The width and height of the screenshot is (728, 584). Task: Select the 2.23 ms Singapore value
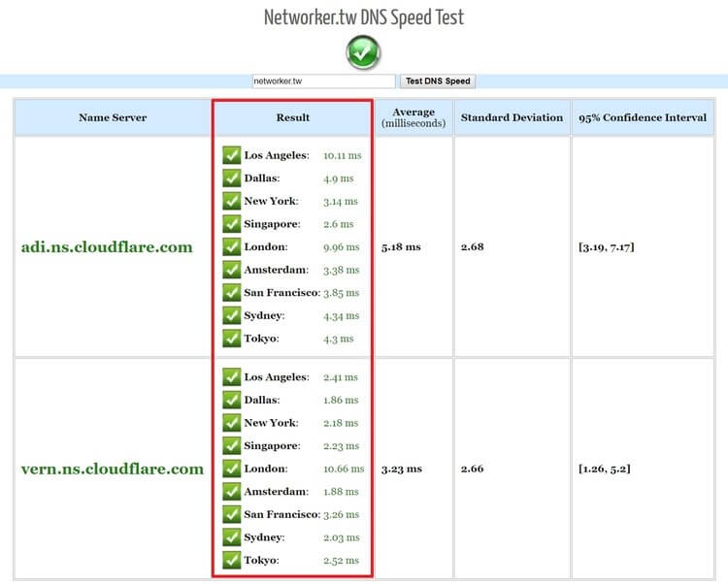tap(342, 446)
